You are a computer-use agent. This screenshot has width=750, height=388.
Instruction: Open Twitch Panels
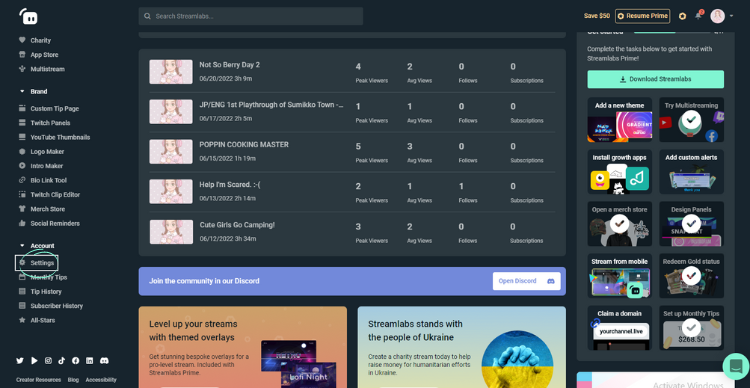[50, 123]
